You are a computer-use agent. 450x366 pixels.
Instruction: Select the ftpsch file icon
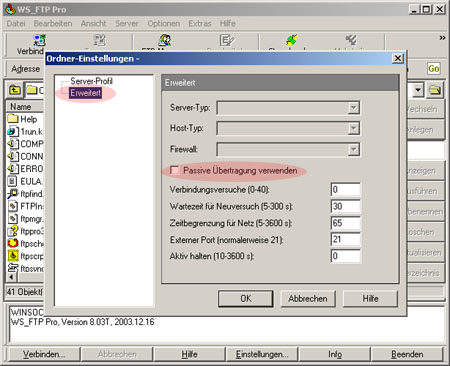click(x=12, y=244)
